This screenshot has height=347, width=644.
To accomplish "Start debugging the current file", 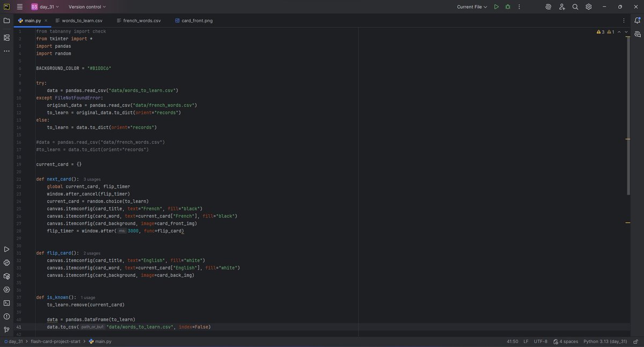I will click(508, 7).
